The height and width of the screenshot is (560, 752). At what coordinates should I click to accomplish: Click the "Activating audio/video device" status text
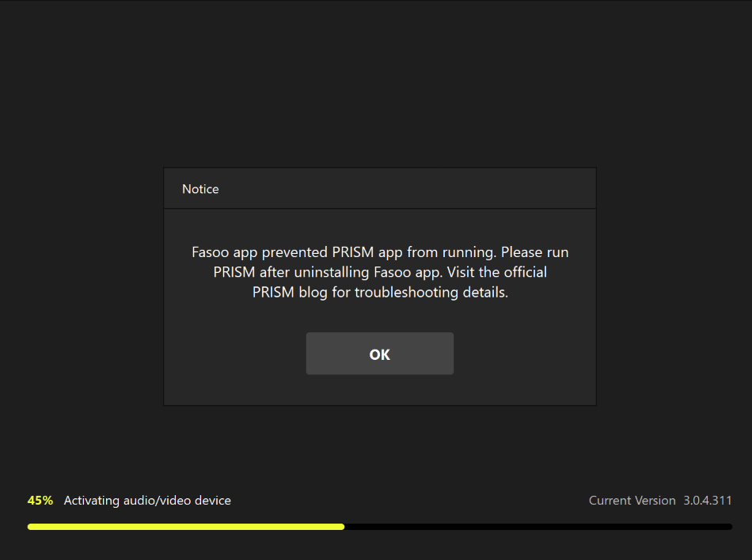(x=147, y=501)
